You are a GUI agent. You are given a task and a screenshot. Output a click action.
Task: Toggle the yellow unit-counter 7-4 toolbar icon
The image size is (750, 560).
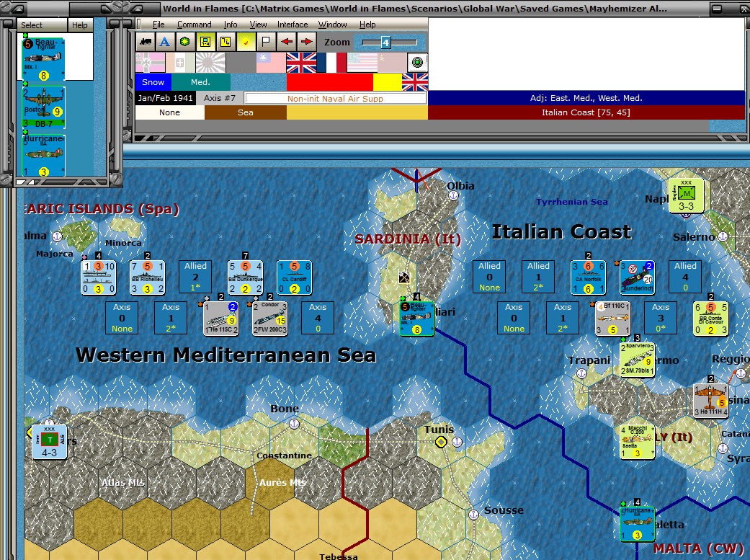click(x=205, y=42)
